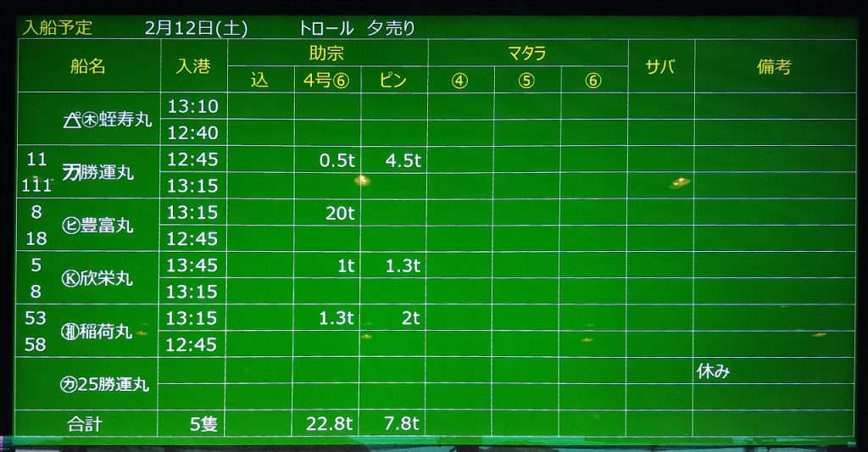Viewport: 868px width, 452px height.
Task: Click the 2月12日(土) date label
Action: 196,27
